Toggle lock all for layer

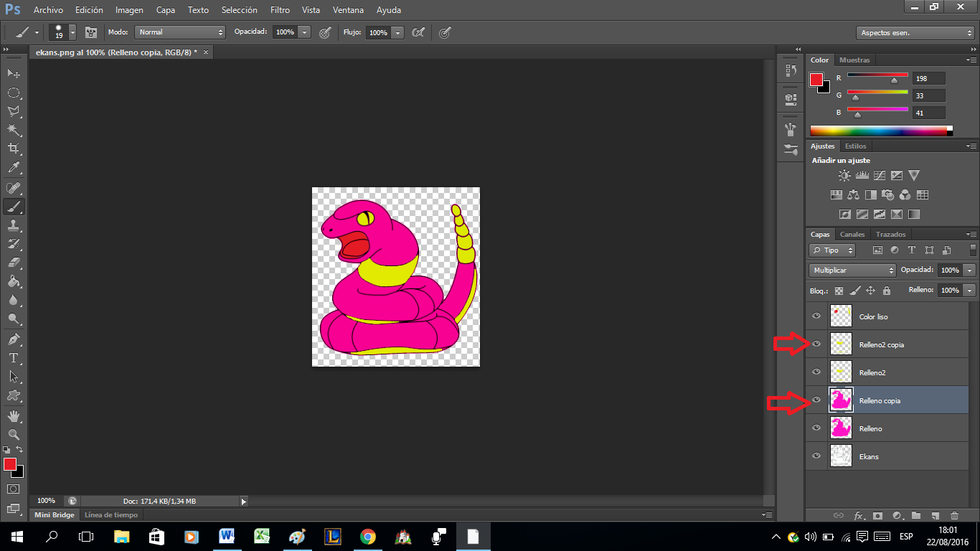(x=887, y=291)
